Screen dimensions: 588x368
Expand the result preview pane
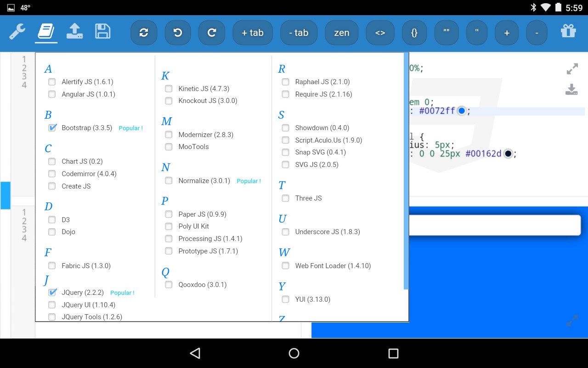pos(572,320)
